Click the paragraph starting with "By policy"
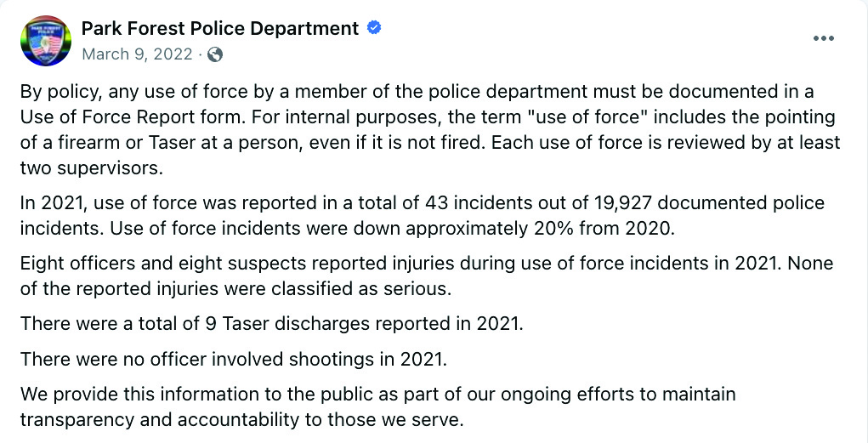 click(417, 92)
